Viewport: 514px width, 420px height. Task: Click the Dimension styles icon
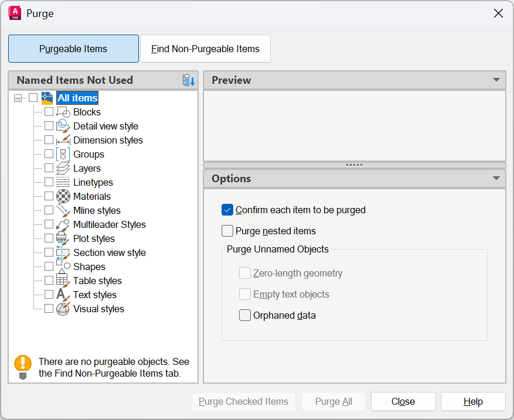tap(63, 140)
